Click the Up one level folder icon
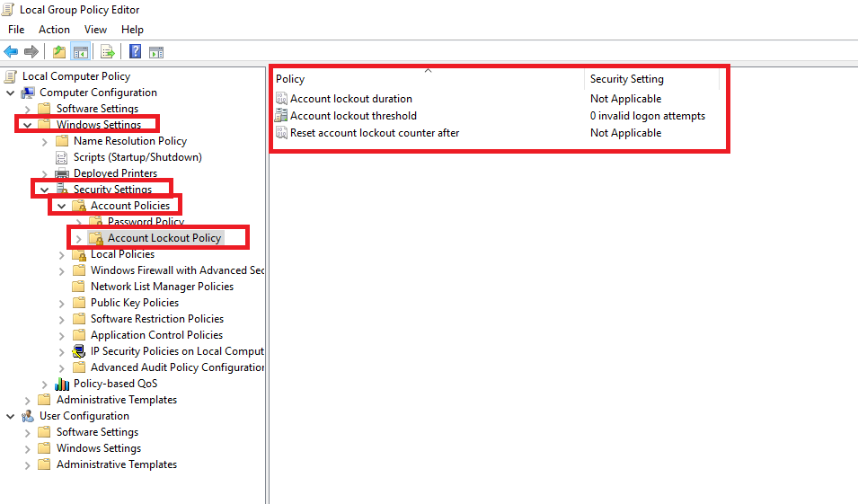The width and height of the screenshot is (858, 504). click(59, 52)
